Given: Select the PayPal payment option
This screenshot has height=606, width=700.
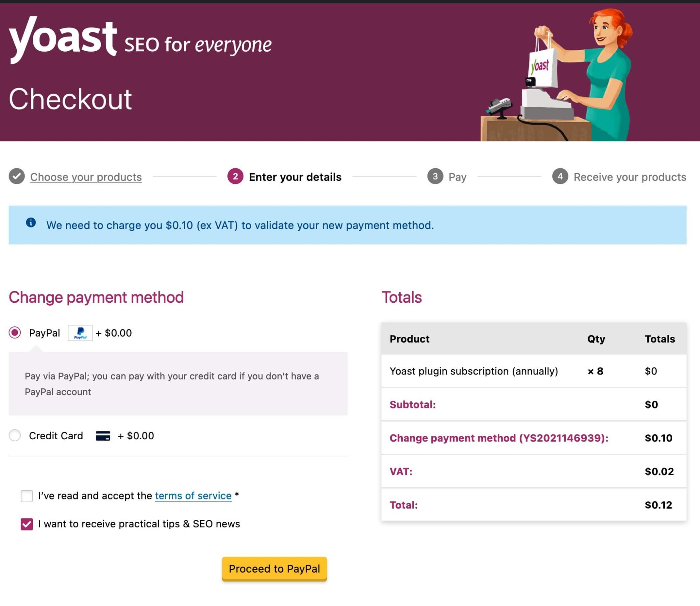Looking at the screenshot, I should 15,333.
